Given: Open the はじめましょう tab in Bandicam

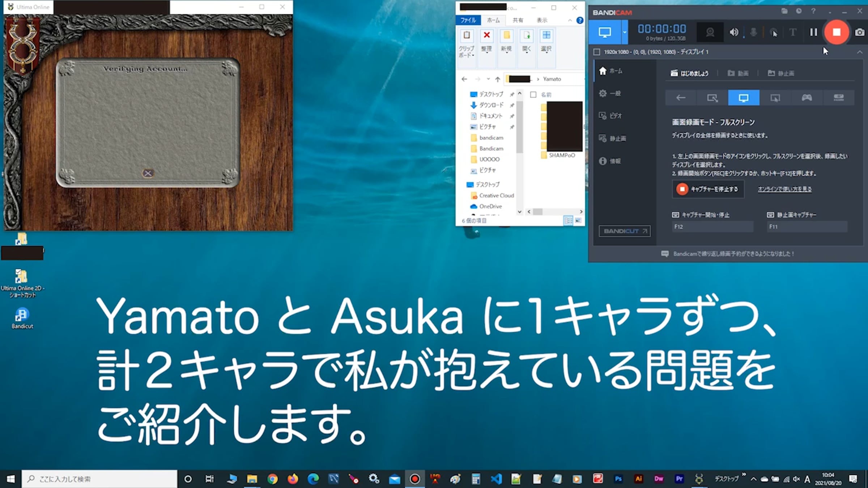Looking at the screenshot, I should pos(689,73).
